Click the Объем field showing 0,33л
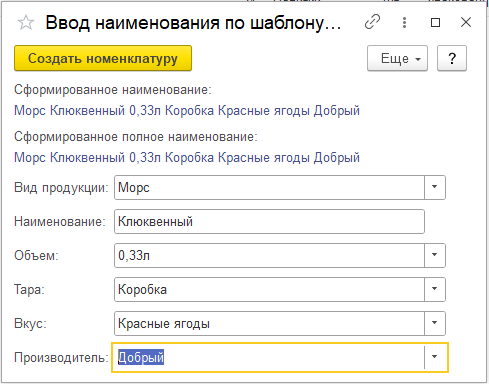Image resolution: width=489 pixels, height=384 pixels. 269,255
